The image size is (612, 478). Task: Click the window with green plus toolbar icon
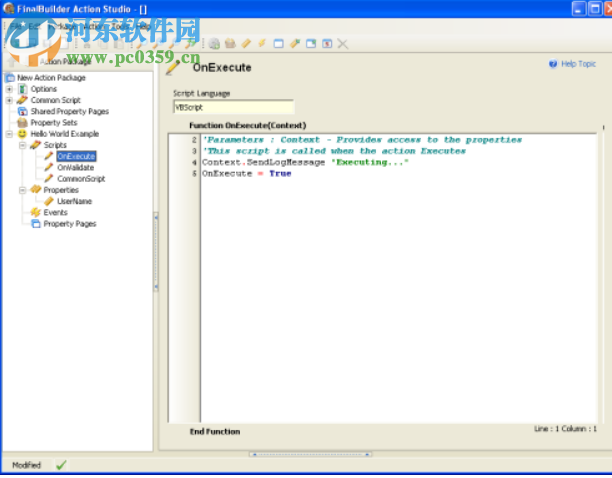pos(311,43)
